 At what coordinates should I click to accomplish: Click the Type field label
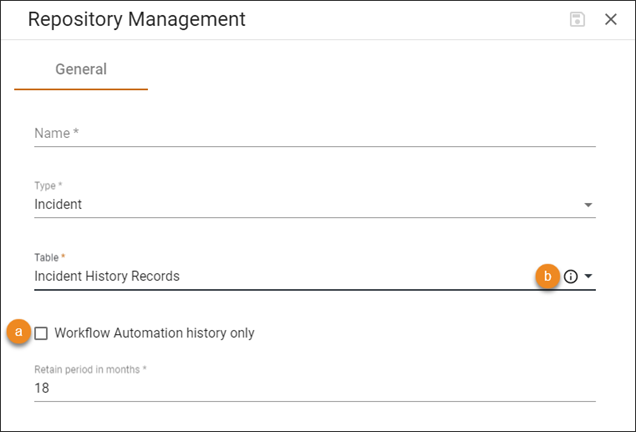[48, 186]
